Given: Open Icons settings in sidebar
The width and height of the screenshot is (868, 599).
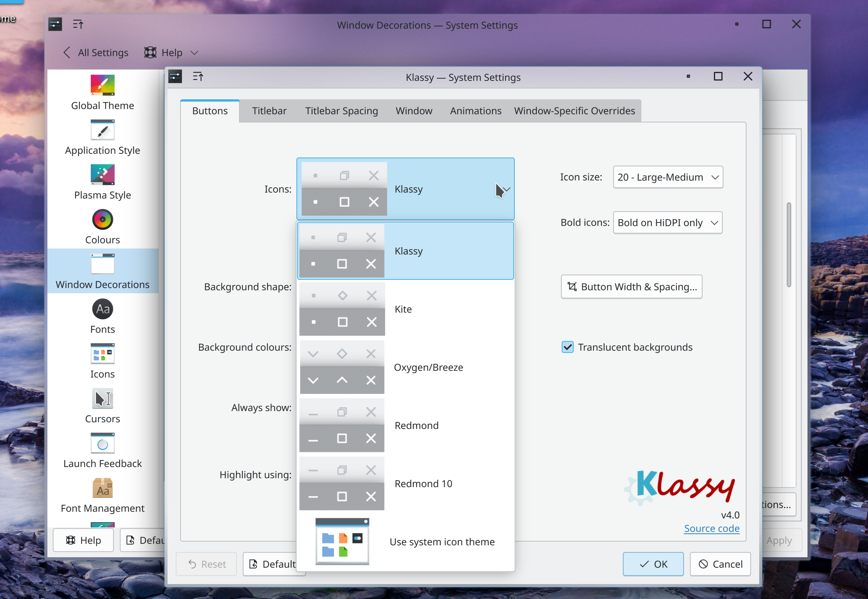Looking at the screenshot, I should pyautogui.click(x=102, y=353).
